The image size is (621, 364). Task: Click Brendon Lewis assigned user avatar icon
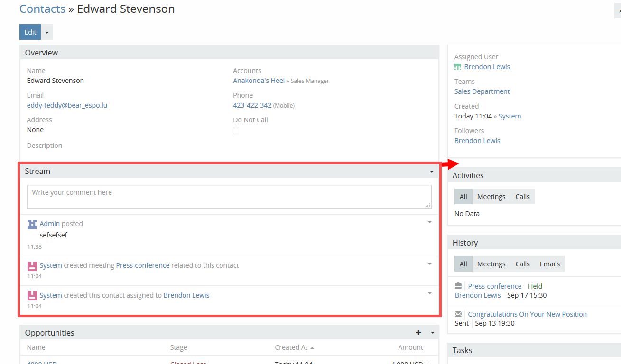[x=458, y=67]
